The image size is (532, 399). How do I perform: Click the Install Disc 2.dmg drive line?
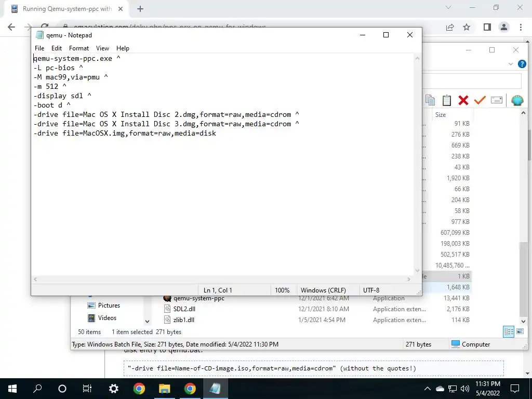166,115
